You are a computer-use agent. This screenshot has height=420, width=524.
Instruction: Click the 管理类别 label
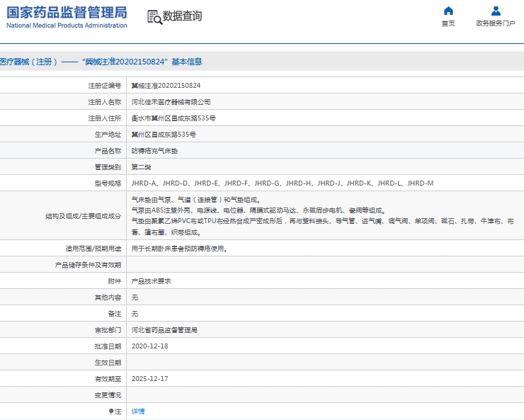point(108,167)
